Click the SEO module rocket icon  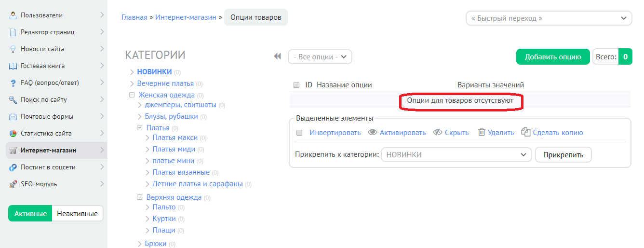[13, 184]
